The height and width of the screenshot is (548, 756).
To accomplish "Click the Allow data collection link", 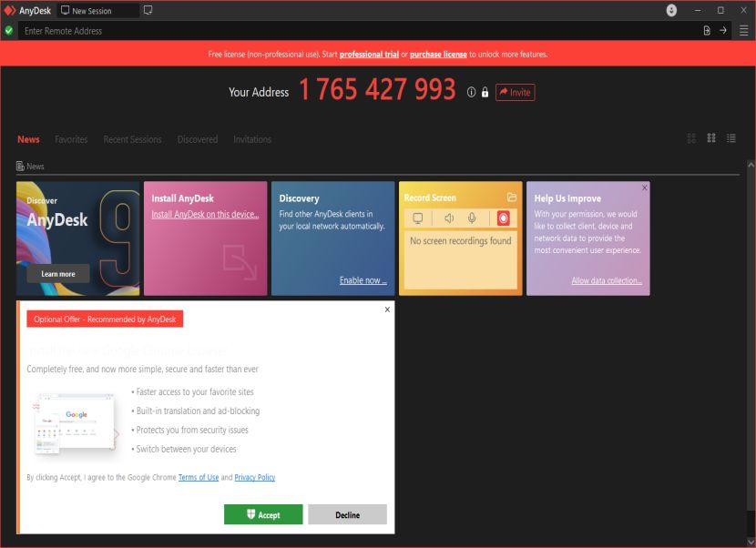I will pos(607,280).
